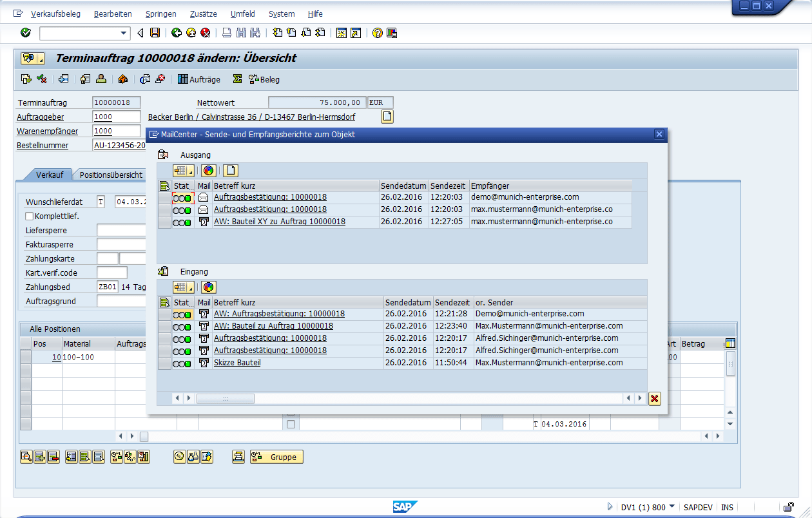This screenshot has height=518, width=812.
Task: Click the red X cancel button in MailCenter dialog
Action: pyautogui.click(x=655, y=399)
